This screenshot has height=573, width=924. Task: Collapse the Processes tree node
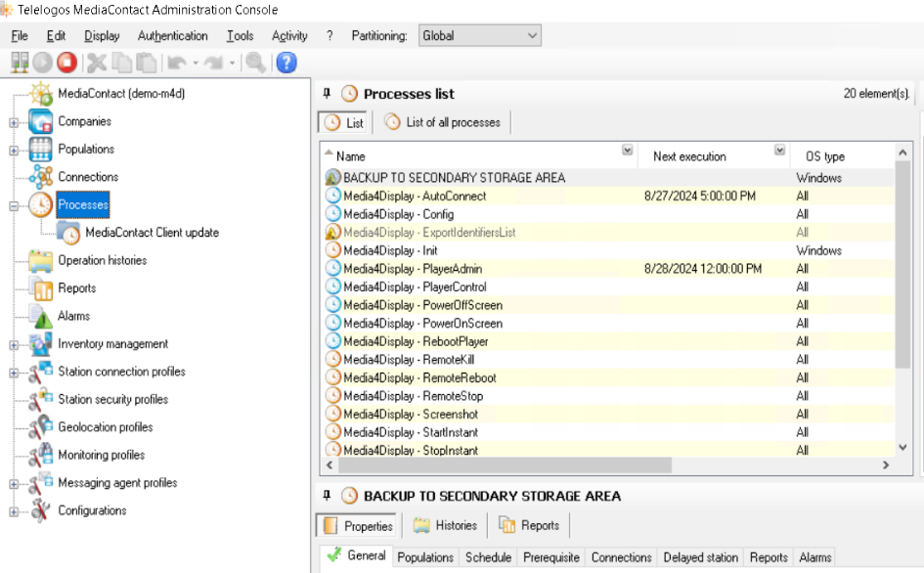(14, 206)
